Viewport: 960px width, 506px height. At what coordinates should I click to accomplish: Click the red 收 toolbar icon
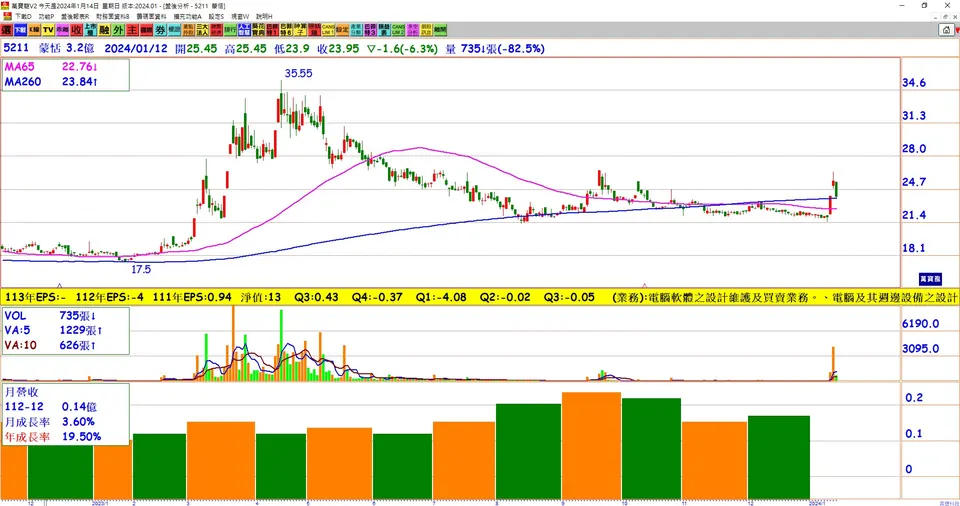coord(77,29)
